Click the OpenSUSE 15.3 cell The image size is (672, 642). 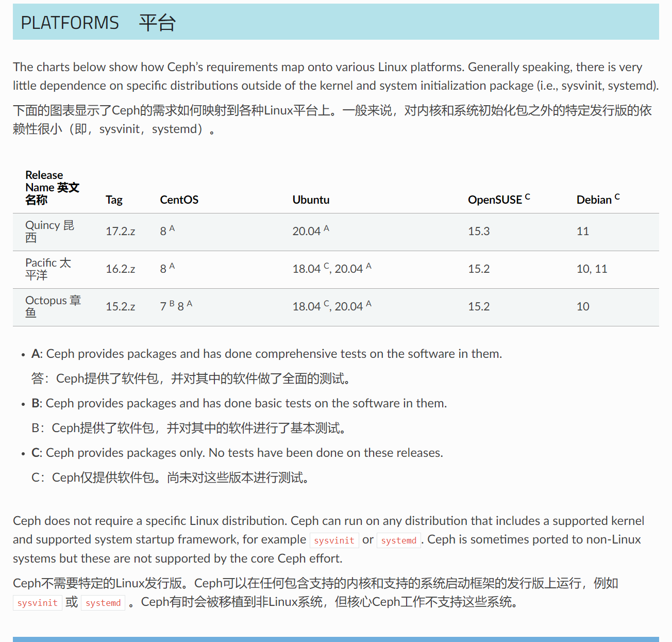(479, 232)
